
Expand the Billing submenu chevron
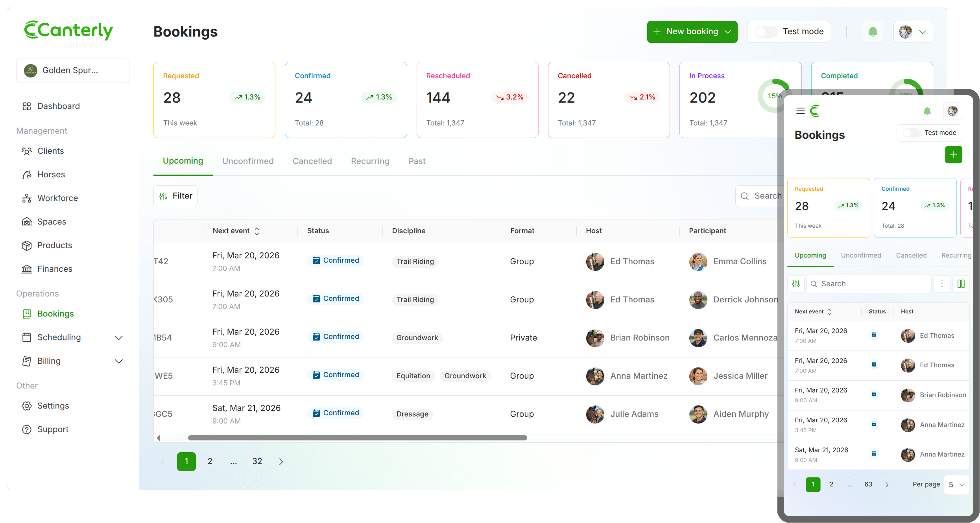pyautogui.click(x=119, y=361)
